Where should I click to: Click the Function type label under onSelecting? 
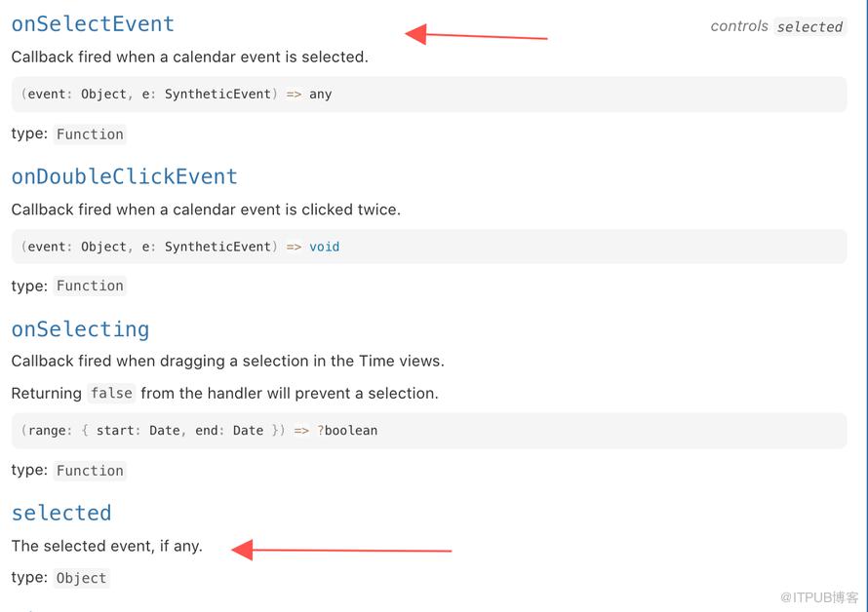coord(90,471)
